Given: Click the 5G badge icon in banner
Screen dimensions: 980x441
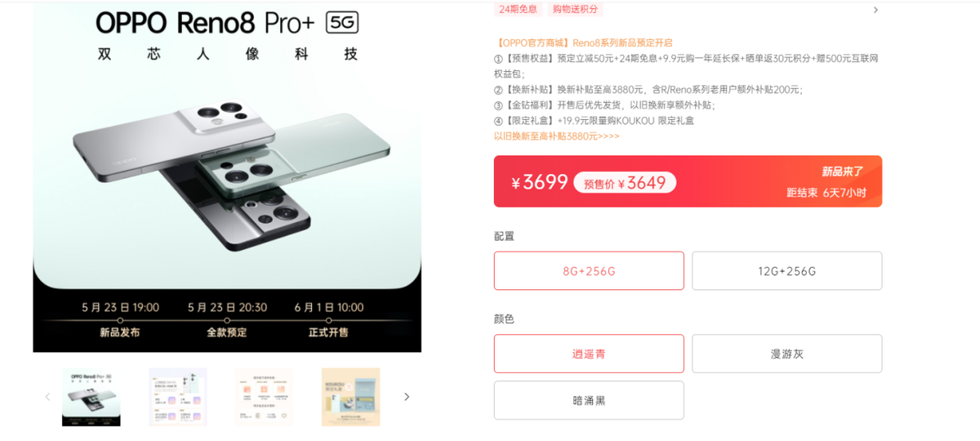Looking at the screenshot, I should [x=342, y=22].
